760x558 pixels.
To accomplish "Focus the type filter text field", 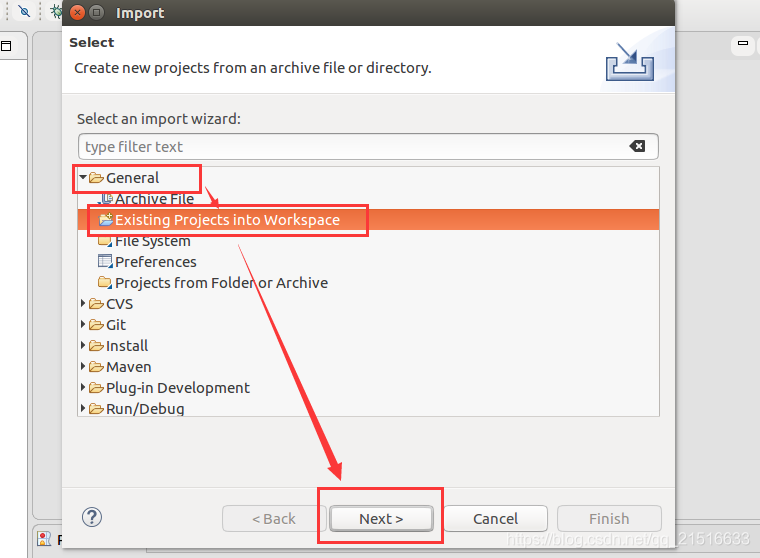I will (368, 146).
